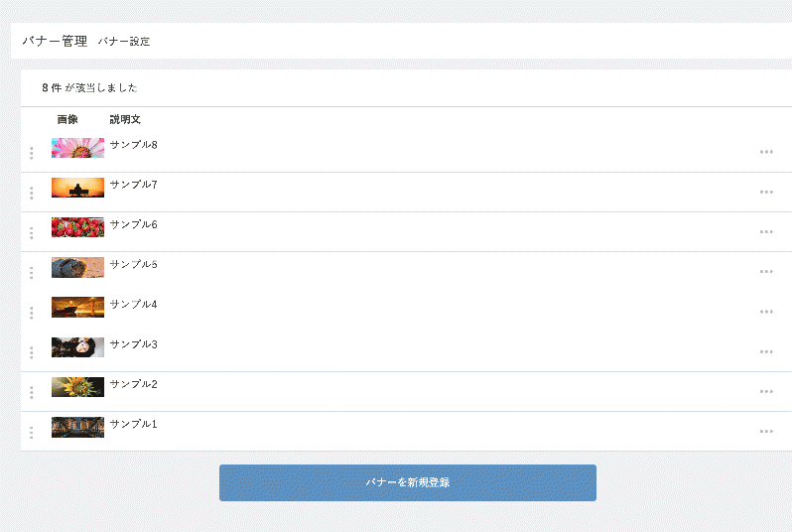Select the strawberries thumbnail for サンプル6

77,227
